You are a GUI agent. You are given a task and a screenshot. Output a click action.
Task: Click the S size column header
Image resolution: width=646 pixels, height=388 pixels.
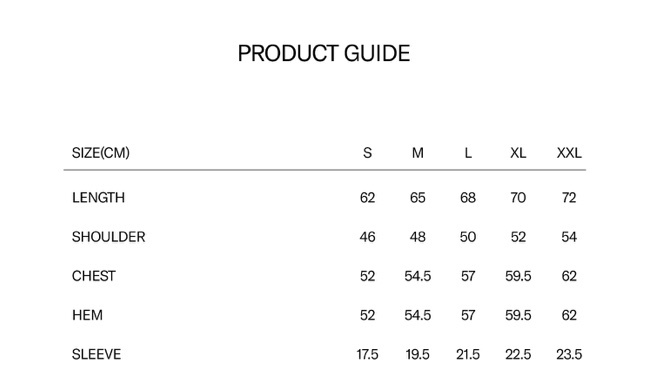coord(367,153)
